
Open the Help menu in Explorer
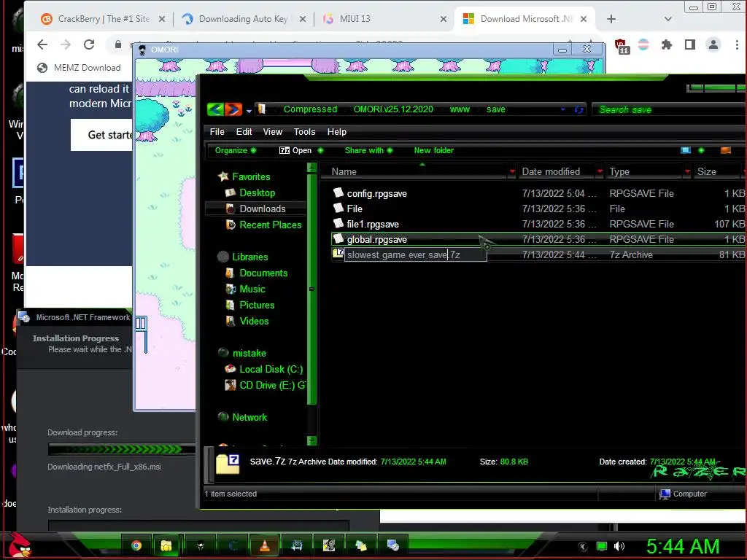coord(337,132)
